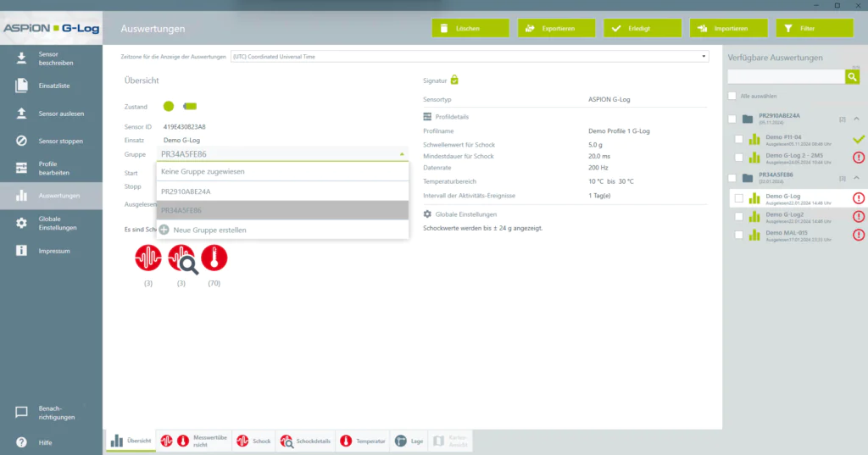Collapse the PR2910ABE24A group chevron
The image size is (868, 455).
point(856,119)
